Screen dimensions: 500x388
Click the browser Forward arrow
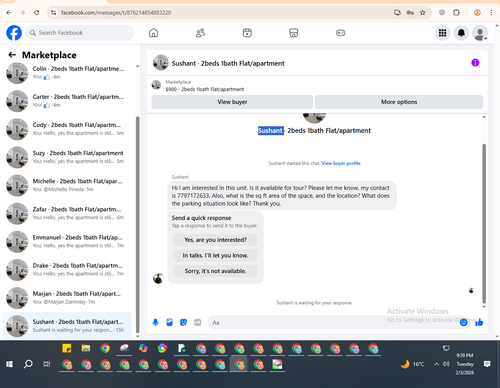click(23, 13)
